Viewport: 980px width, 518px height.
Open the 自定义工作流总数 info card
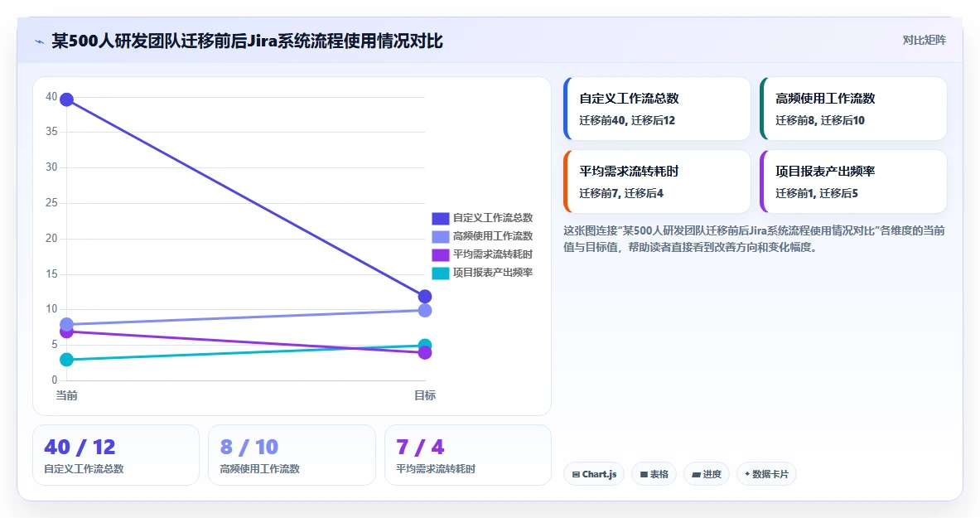[657, 109]
